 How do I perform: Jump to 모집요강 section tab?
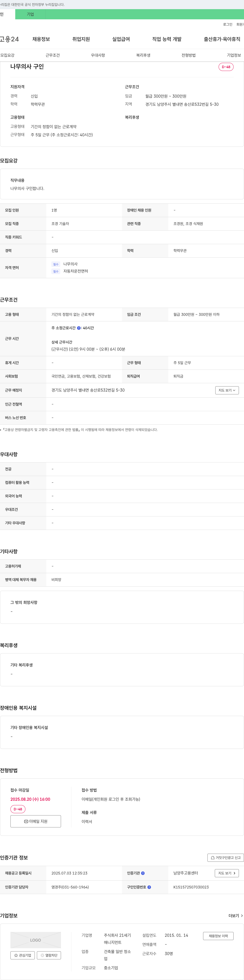click(7, 55)
